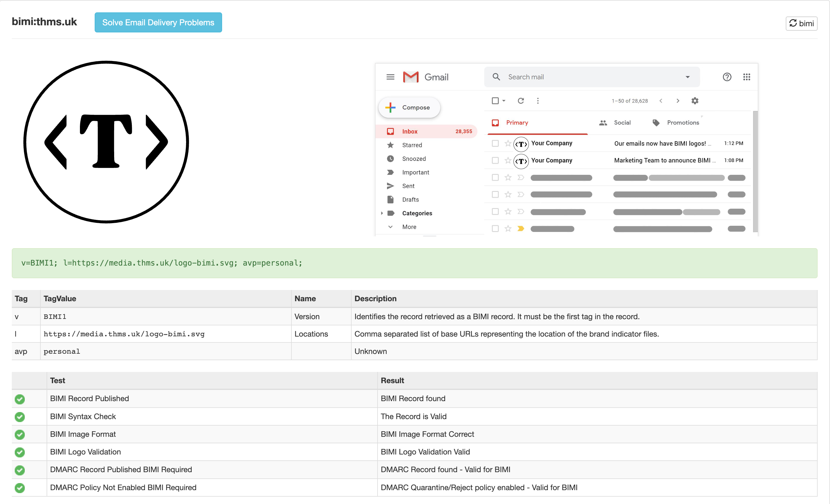
Task: Click the Search mail input field
Action: pyautogui.click(x=591, y=77)
